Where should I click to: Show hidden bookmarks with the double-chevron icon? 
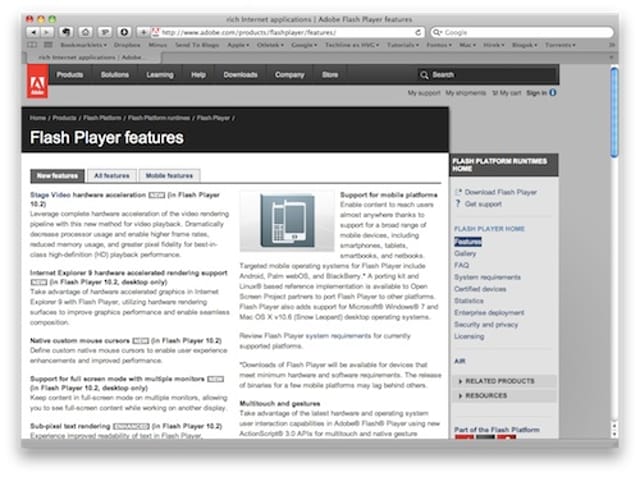pos(611,45)
